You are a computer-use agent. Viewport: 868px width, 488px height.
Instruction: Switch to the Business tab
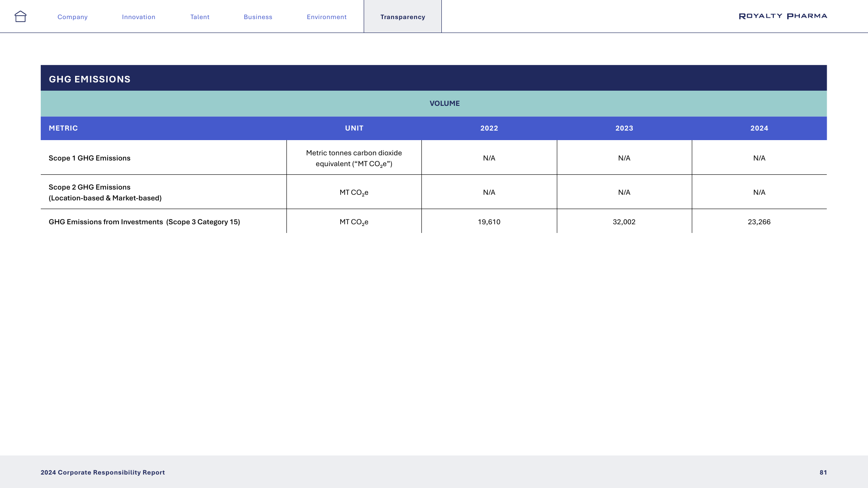pos(258,17)
